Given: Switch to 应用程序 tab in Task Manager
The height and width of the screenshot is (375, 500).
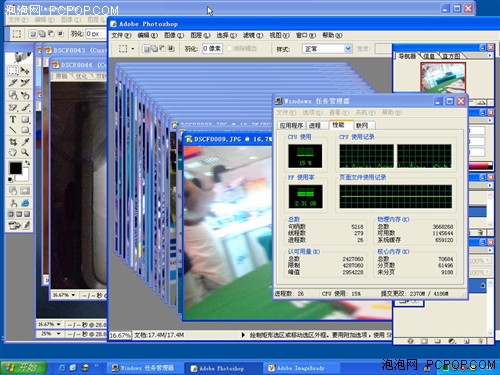Looking at the screenshot, I should coord(291,125).
